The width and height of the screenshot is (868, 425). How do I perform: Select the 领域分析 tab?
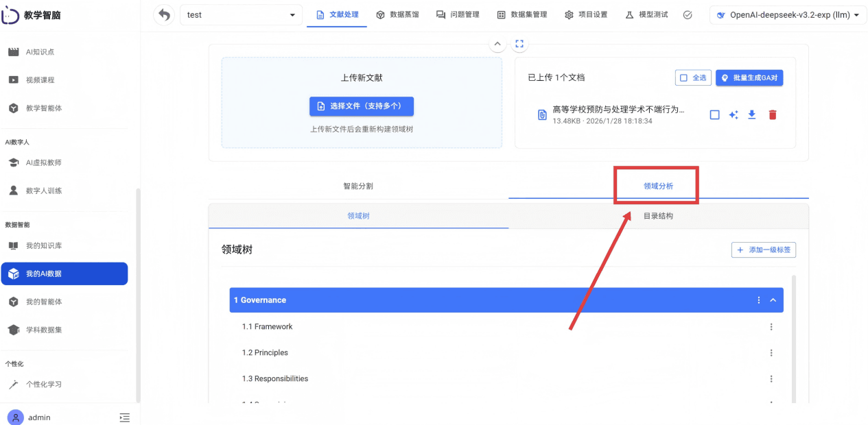click(x=659, y=186)
